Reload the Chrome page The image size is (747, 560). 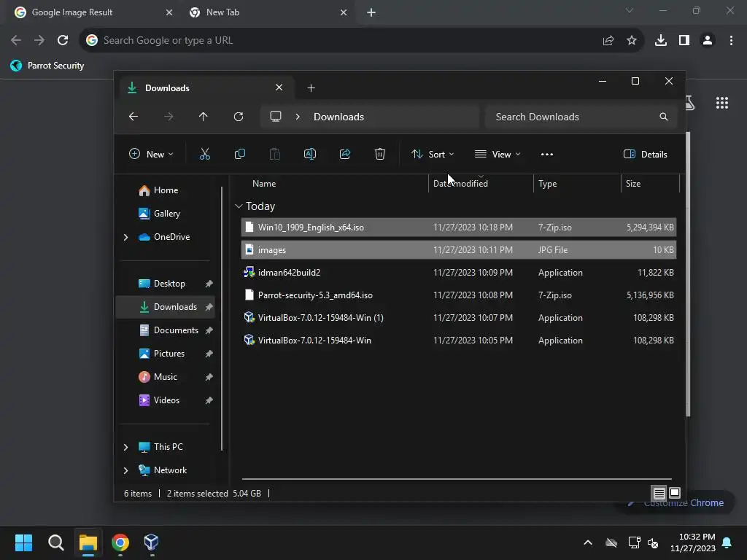[63, 41]
